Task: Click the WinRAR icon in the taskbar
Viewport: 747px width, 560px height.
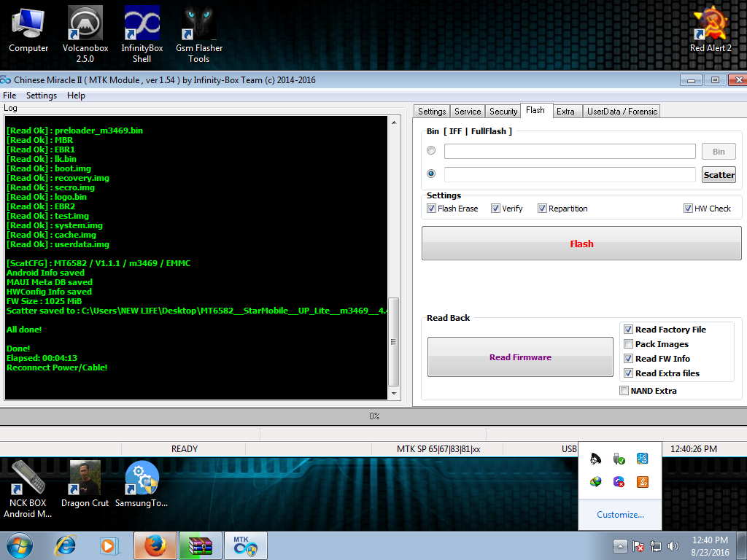Action: point(200,545)
